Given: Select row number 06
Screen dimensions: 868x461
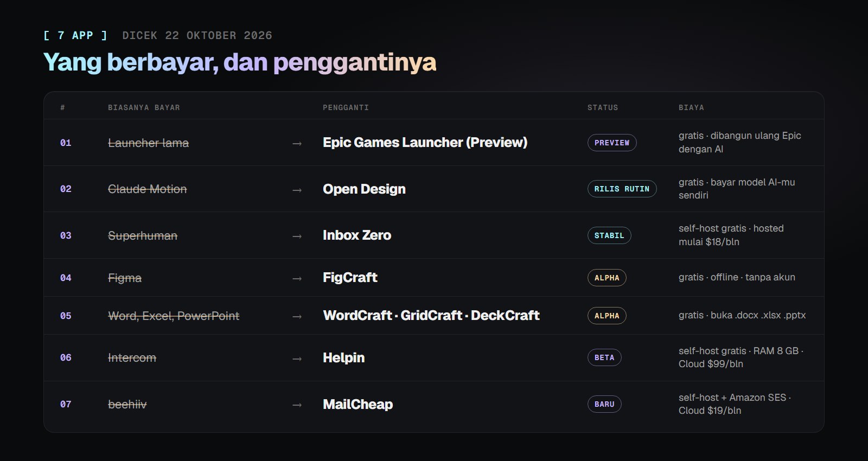Looking at the screenshot, I should 66,357.
